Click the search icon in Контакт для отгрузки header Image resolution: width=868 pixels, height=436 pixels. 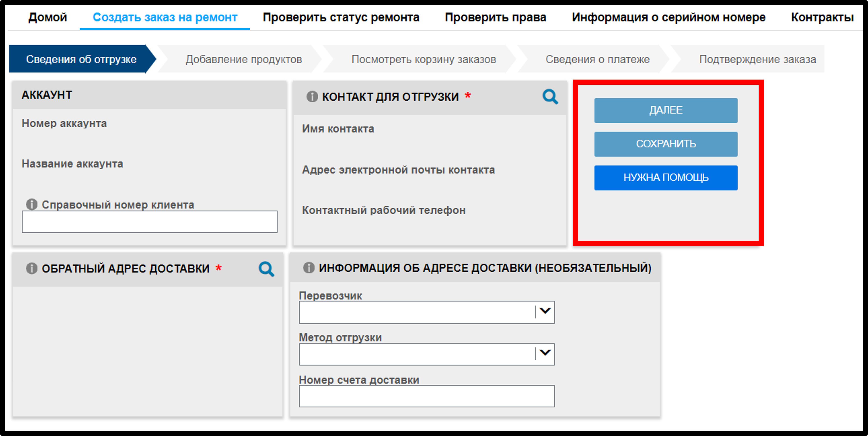coord(550,97)
